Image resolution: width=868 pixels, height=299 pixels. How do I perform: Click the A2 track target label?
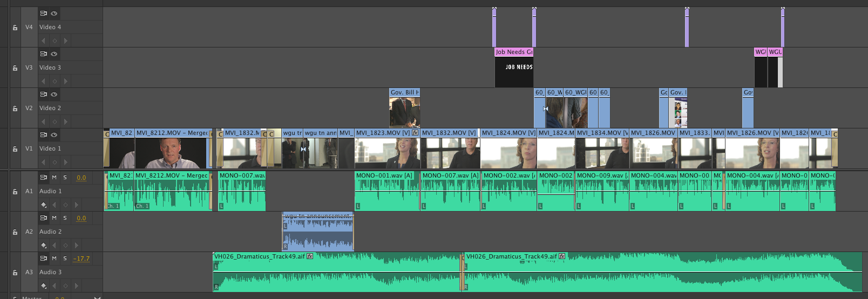[x=29, y=232]
